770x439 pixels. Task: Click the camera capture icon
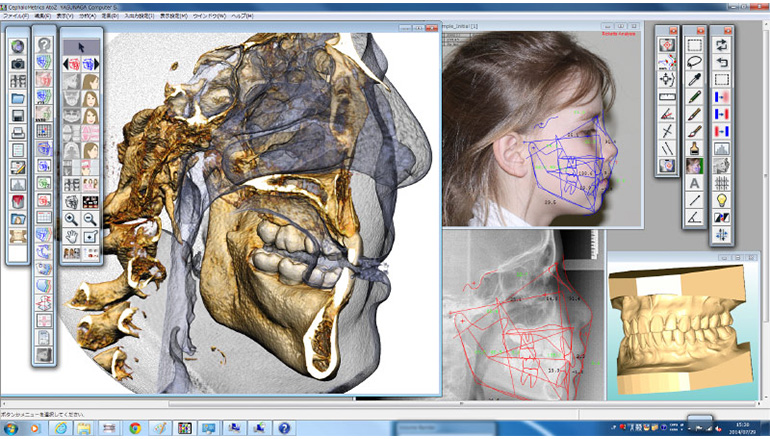(18, 64)
